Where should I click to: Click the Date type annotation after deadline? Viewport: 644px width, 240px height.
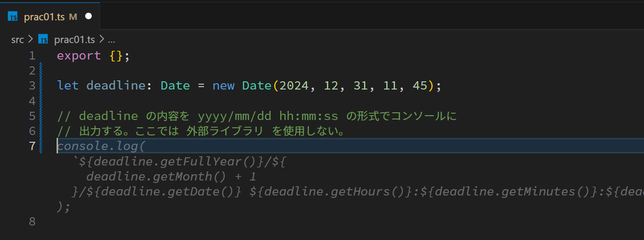[x=175, y=86]
